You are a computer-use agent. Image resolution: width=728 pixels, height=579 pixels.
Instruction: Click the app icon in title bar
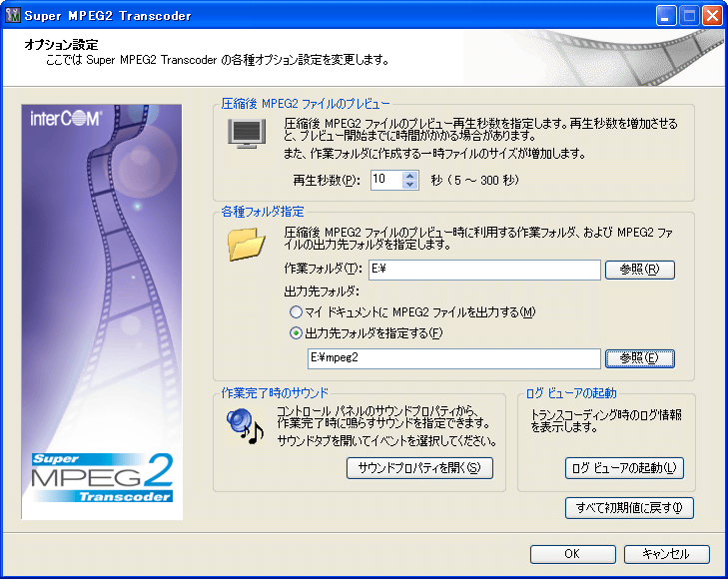pos(13,15)
